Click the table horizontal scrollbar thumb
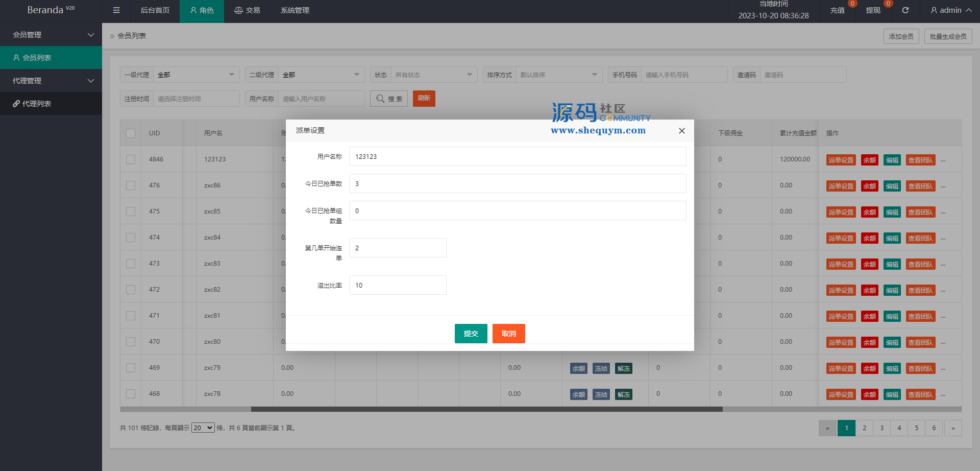Screen dimensions: 980x471 coord(486,409)
